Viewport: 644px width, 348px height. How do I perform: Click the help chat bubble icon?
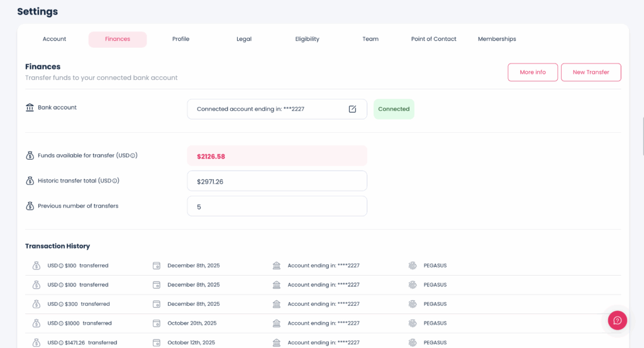[617, 320]
